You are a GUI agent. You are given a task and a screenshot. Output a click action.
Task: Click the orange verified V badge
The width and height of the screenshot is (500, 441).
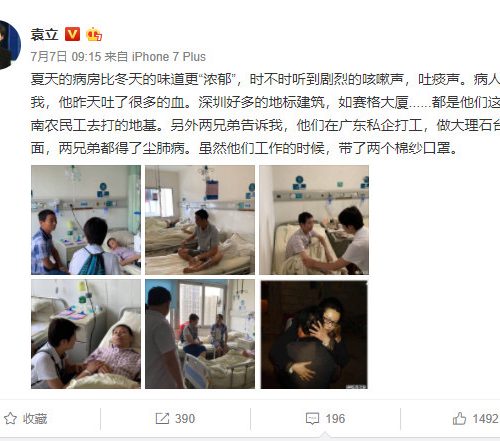coord(72,34)
